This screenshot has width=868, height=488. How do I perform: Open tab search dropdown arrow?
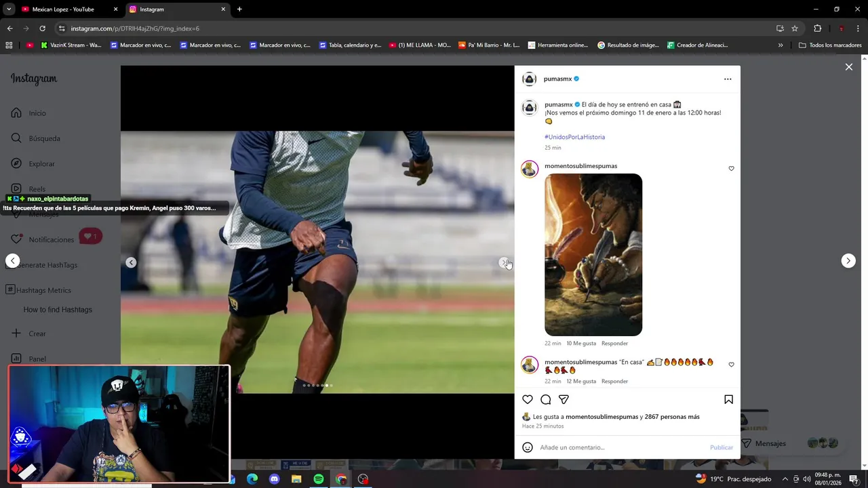(8, 9)
